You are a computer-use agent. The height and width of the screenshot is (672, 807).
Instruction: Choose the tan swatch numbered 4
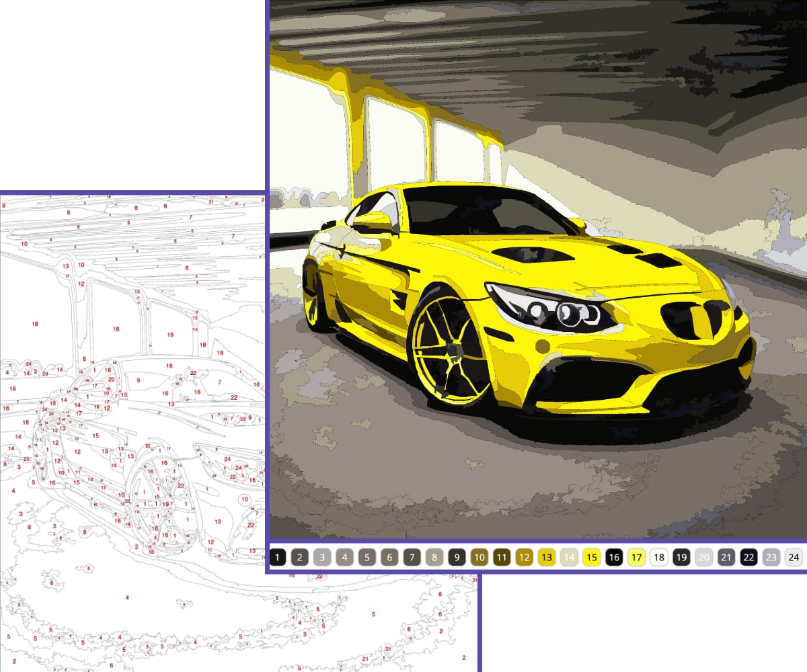[346, 558]
